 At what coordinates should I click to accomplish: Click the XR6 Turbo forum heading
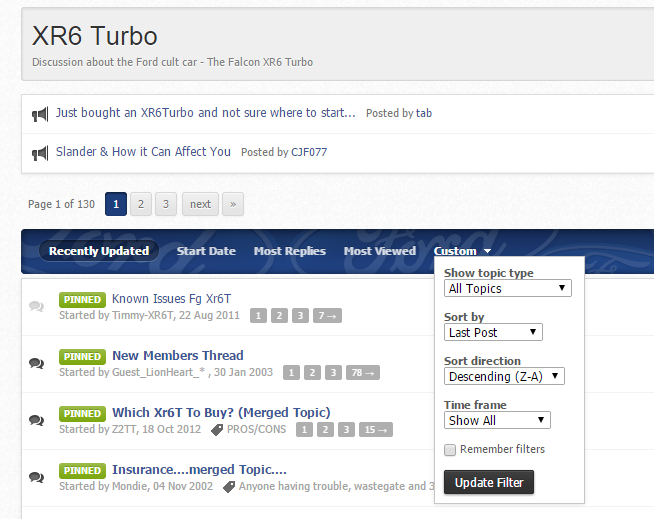pyautogui.click(x=95, y=36)
